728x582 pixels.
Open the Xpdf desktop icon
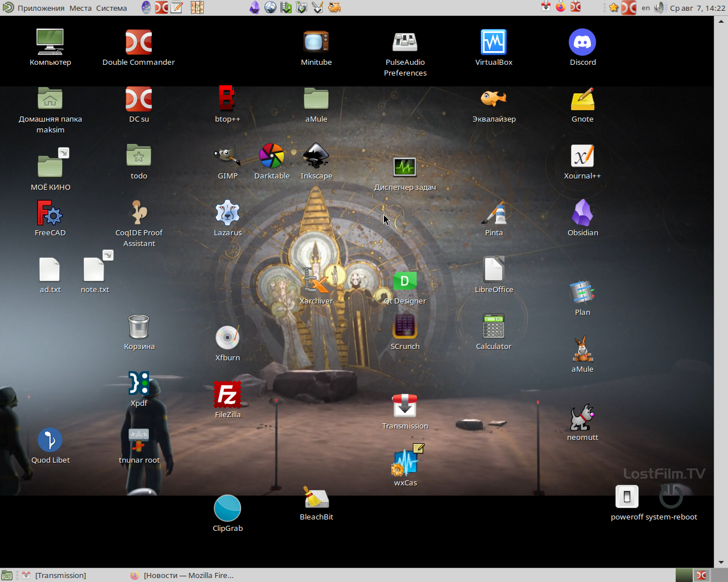click(139, 384)
